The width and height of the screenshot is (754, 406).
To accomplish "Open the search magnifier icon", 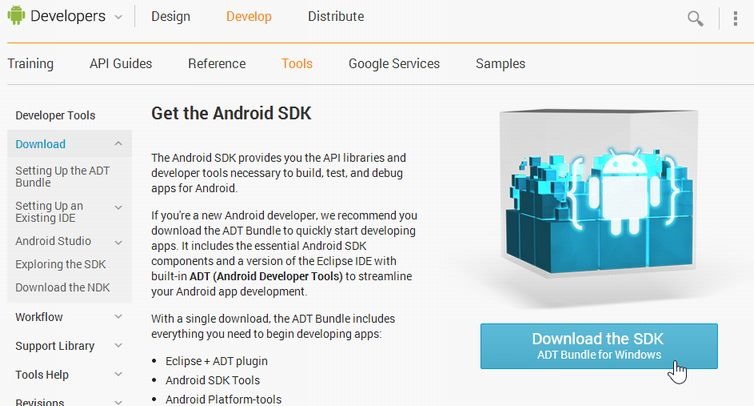I will (x=695, y=18).
